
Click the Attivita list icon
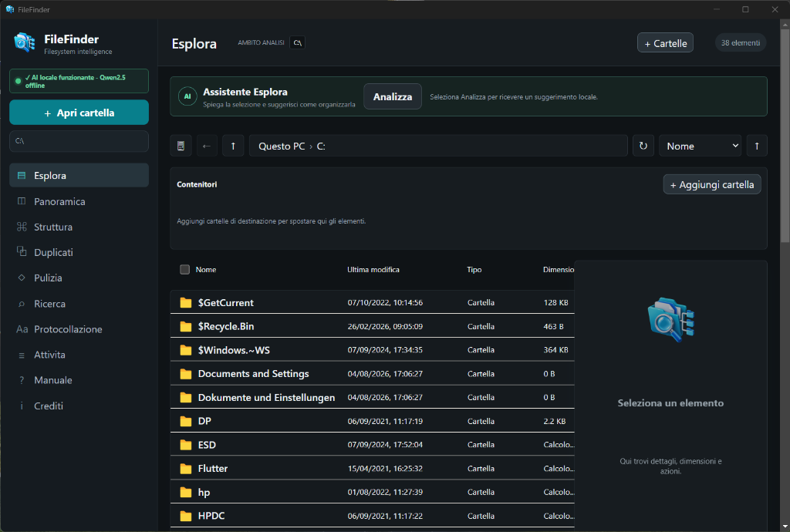click(22, 355)
